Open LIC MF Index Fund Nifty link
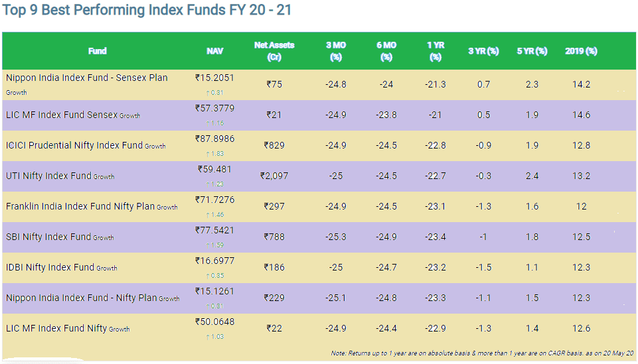The width and height of the screenshot is (638, 364). pos(56,328)
